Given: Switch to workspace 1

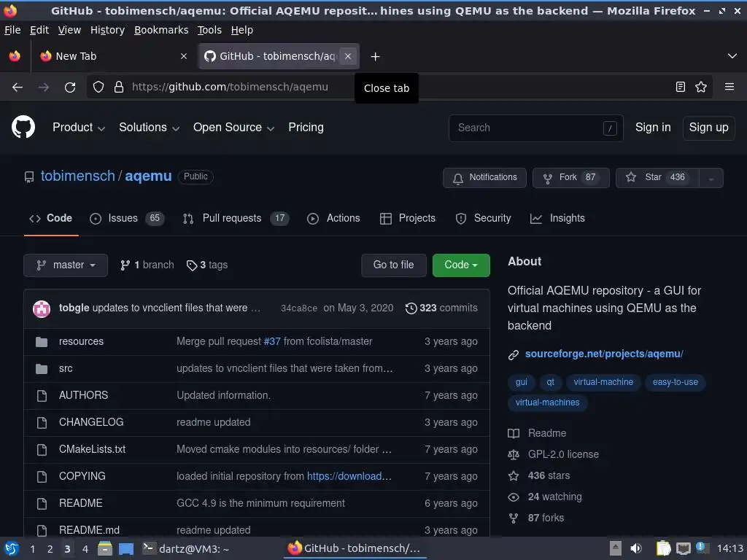Looking at the screenshot, I should (x=32, y=549).
